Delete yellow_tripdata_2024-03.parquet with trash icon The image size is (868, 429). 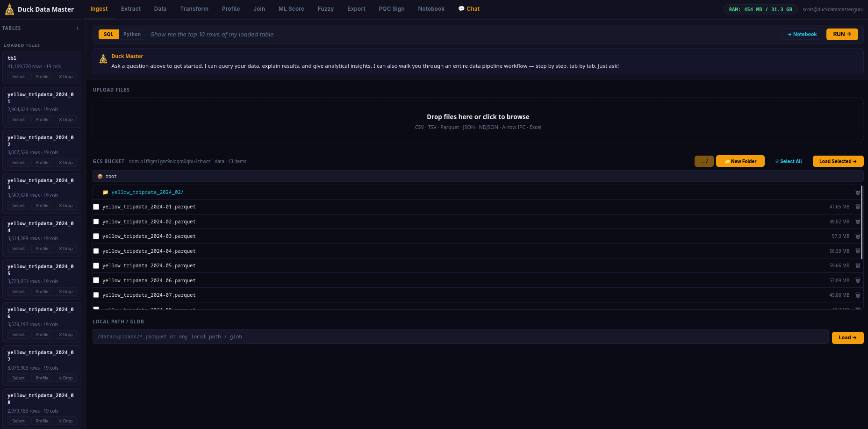point(858,236)
